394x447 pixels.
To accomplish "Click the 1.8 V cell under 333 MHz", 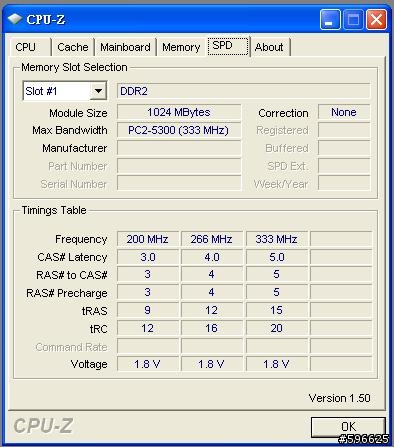I will (x=277, y=364).
